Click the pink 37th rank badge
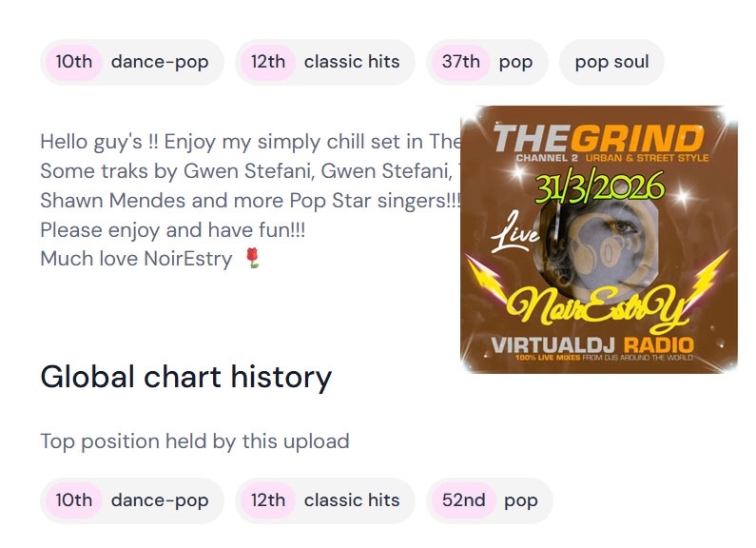756x548 pixels. pyautogui.click(x=460, y=62)
